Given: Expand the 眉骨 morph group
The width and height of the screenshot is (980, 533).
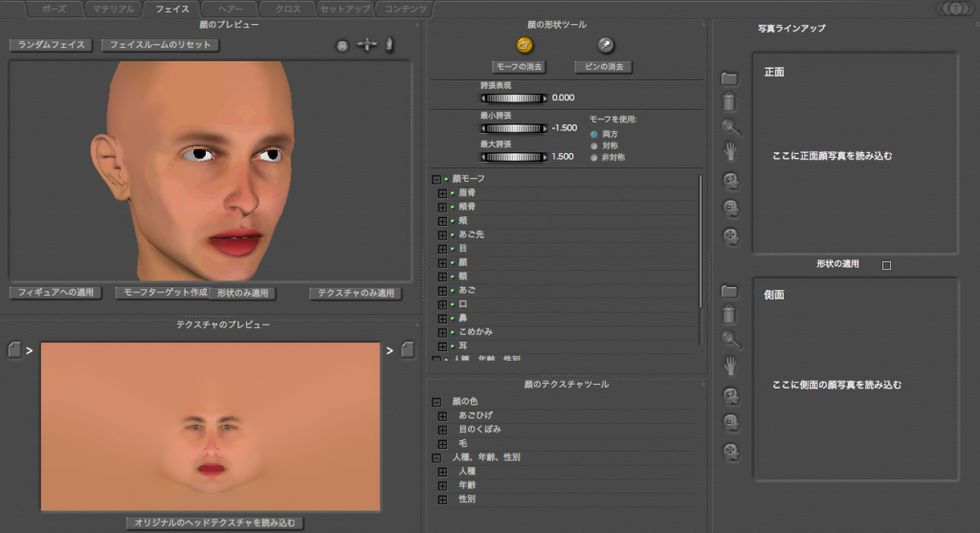Looking at the screenshot, I should click(x=442, y=193).
